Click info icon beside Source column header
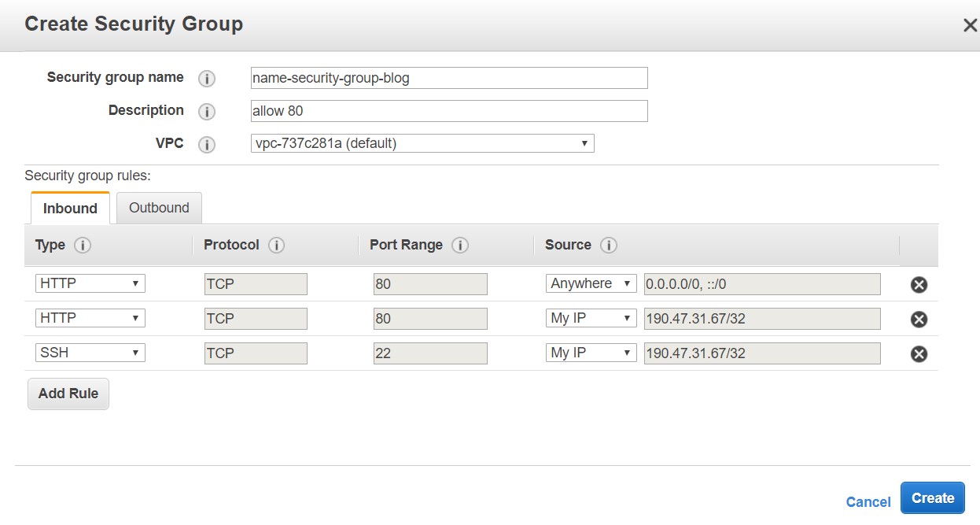 608,246
